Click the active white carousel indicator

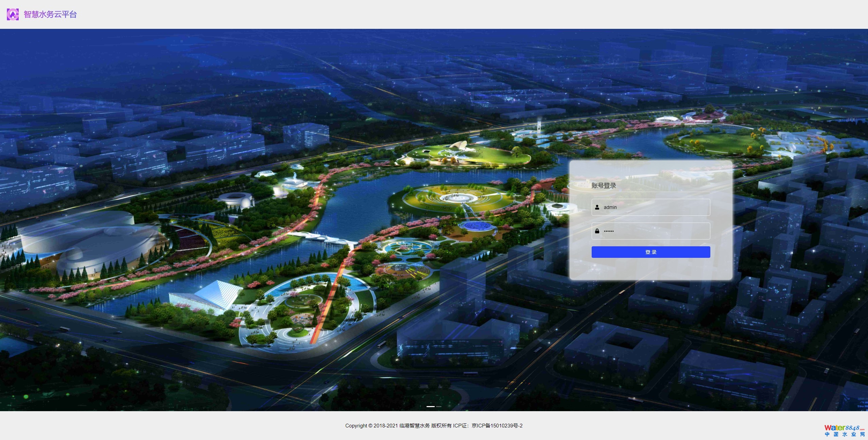[x=430, y=406]
